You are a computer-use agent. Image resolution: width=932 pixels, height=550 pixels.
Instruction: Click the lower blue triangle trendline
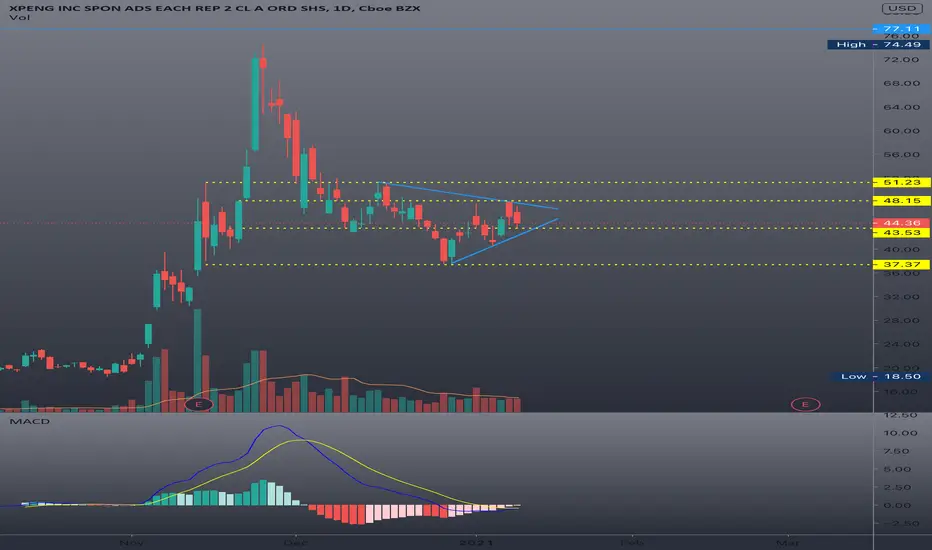click(x=504, y=241)
